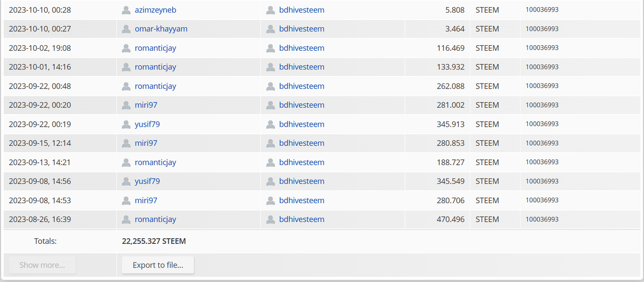
Task: Select totals value 22,255.327 STEEM
Action: (x=154, y=241)
